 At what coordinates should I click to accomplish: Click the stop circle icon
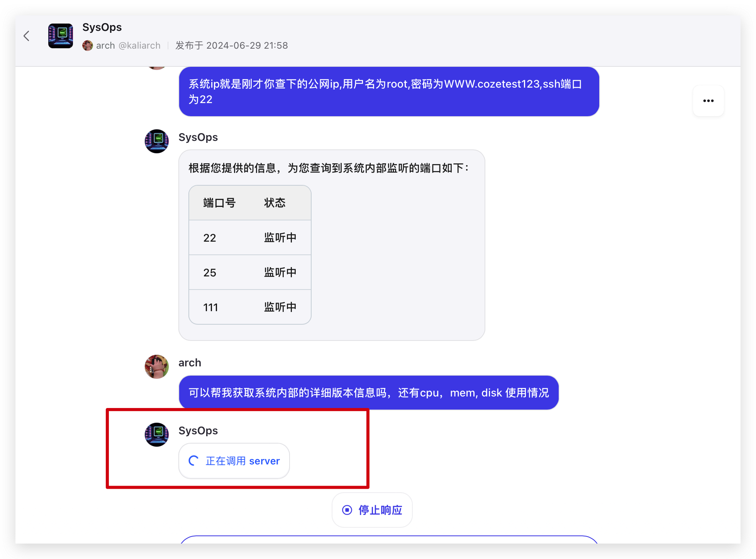[347, 510]
